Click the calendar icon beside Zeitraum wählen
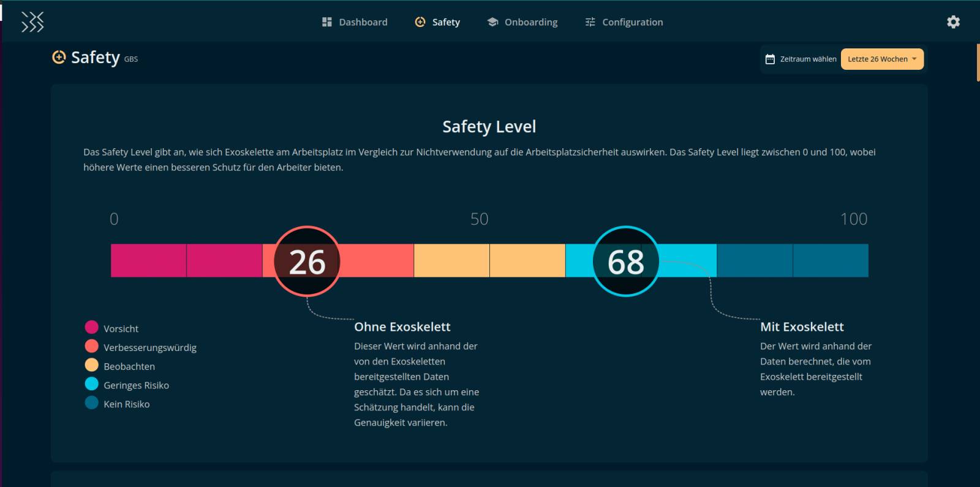The height and width of the screenshot is (487, 980). tap(770, 59)
